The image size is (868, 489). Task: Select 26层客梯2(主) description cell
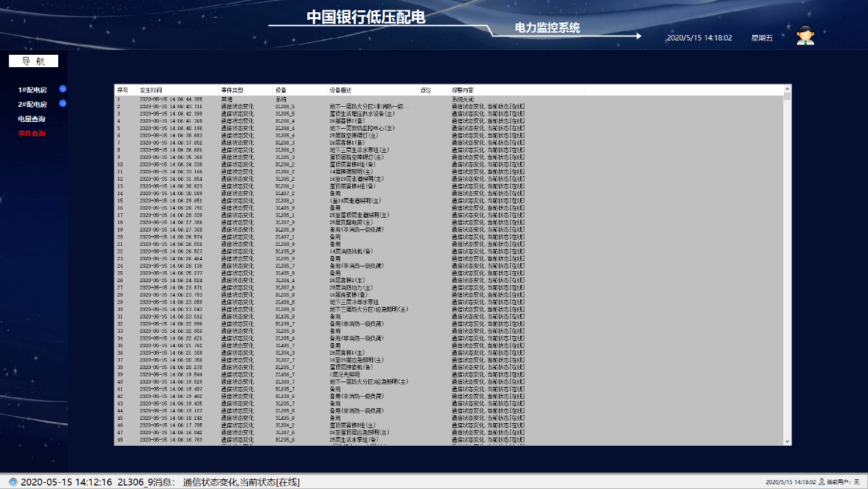pos(348,280)
